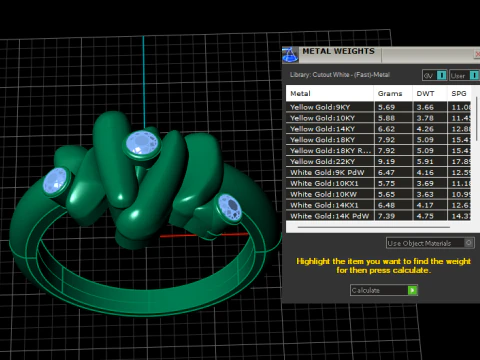This screenshot has height=360, width=480.
Task: Select the Yellow Gold:9KY row
Action: (378, 107)
